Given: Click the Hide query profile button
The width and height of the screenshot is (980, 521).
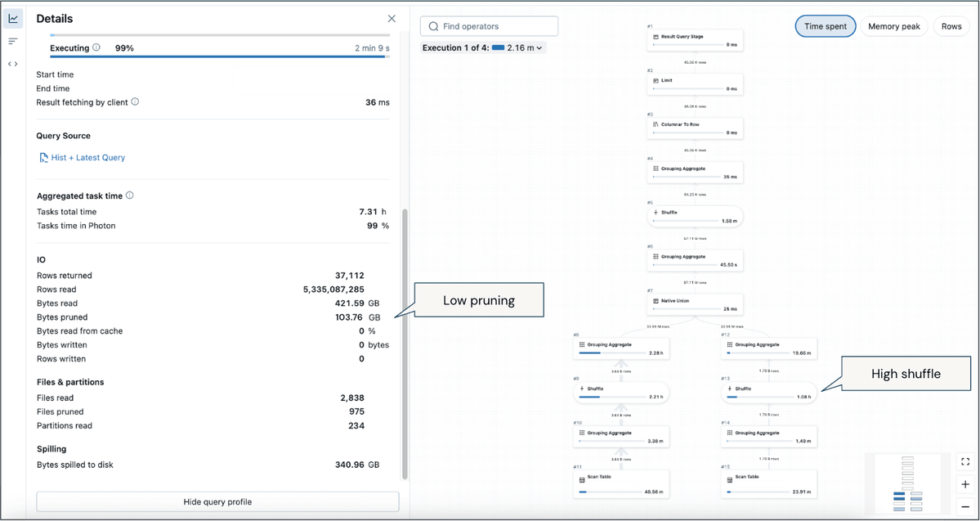Looking at the screenshot, I should pyautogui.click(x=216, y=501).
